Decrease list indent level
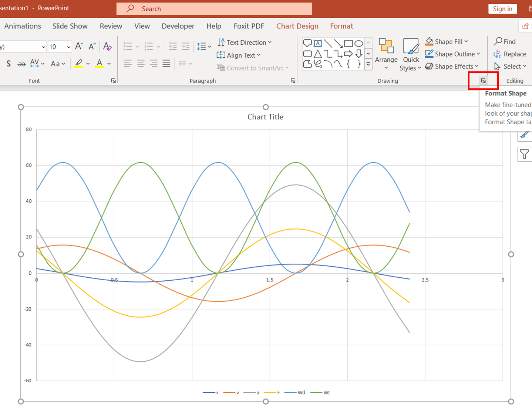 [172, 47]
